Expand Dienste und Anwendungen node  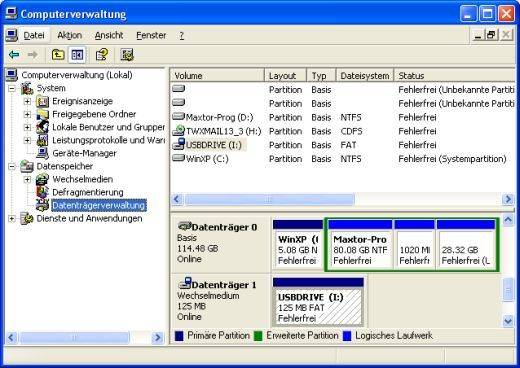pyautogui.click(x=12, y=218)
